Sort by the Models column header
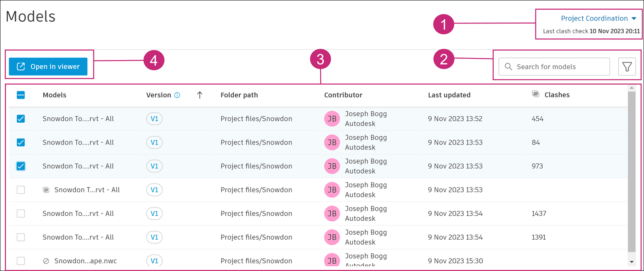 [55, 95]
